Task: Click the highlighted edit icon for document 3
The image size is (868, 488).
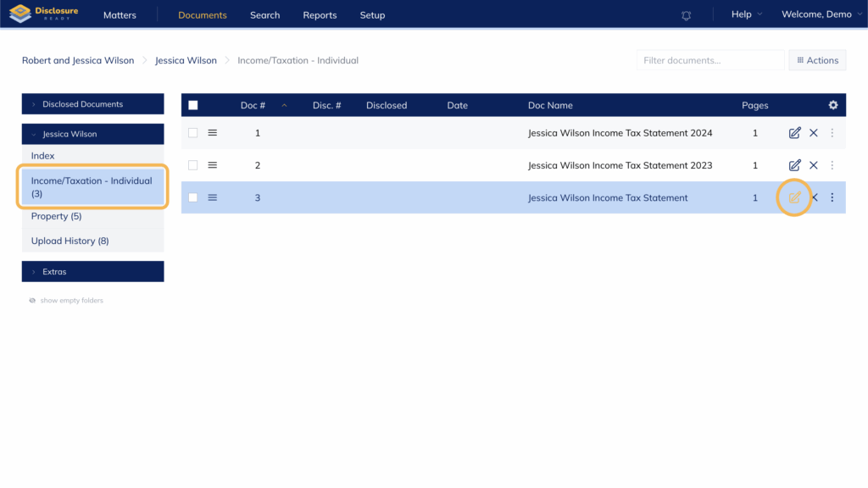Action: coord(794,197)
